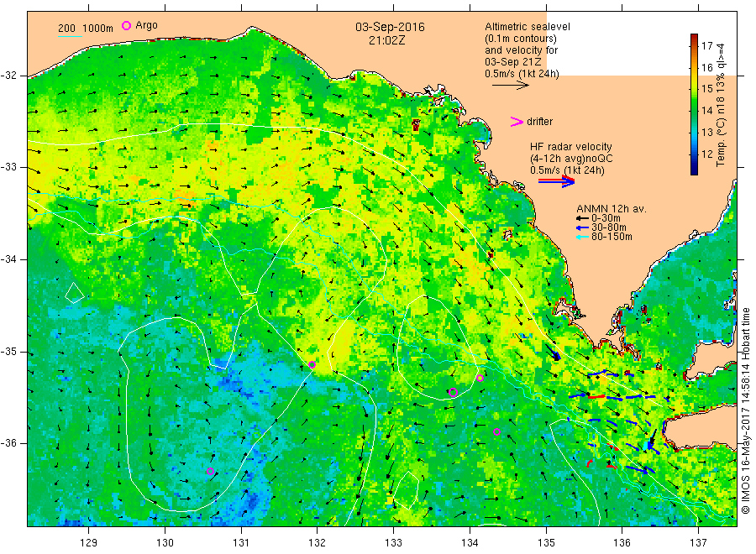This screenshot has width=756, height=554.
Task: Click the '80-150m' depth range label
Action: click(x=612, y=237)
